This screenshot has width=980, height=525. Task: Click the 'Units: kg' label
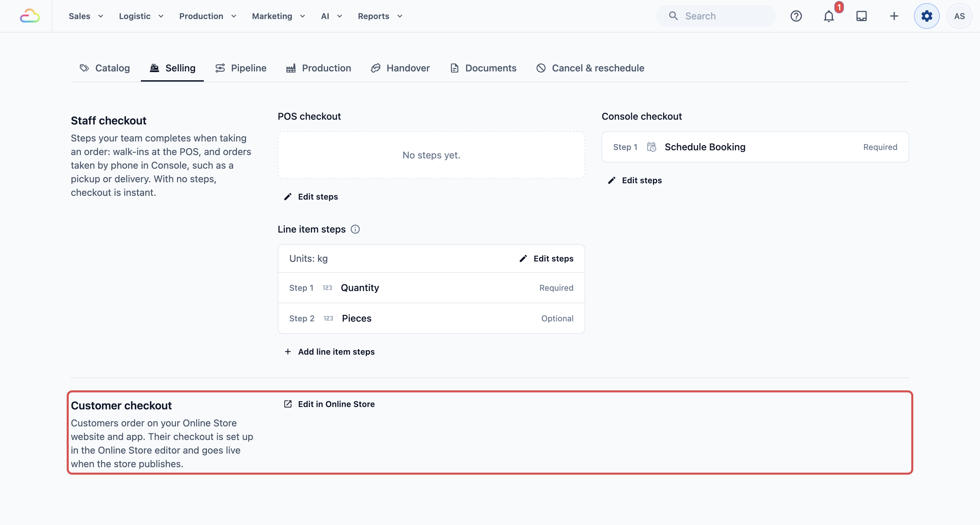(308, 258)
